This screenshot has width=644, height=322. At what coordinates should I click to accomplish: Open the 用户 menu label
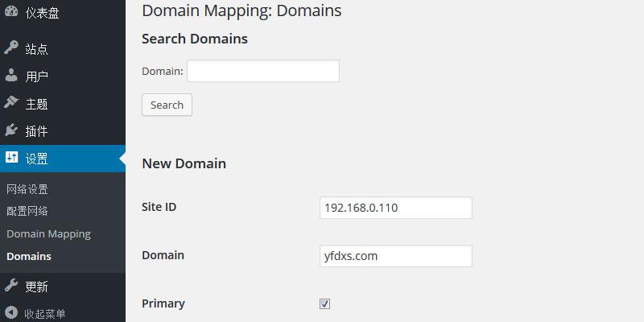coord(37,76)
